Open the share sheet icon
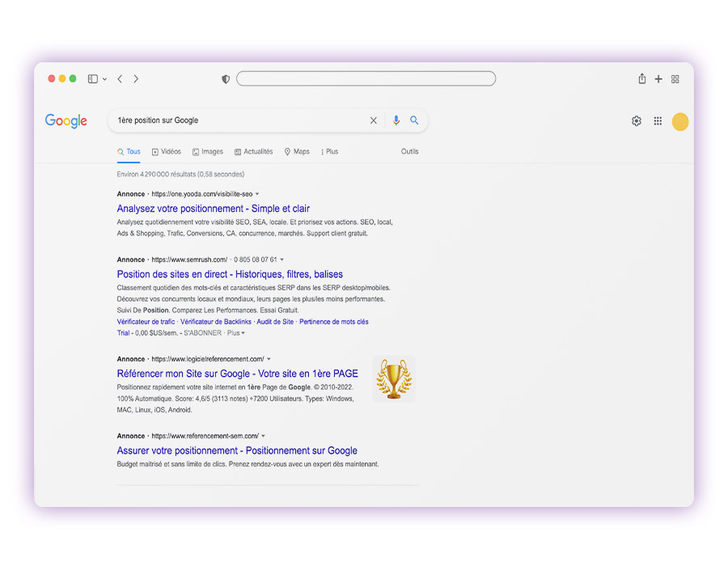 tap(641, 78)
